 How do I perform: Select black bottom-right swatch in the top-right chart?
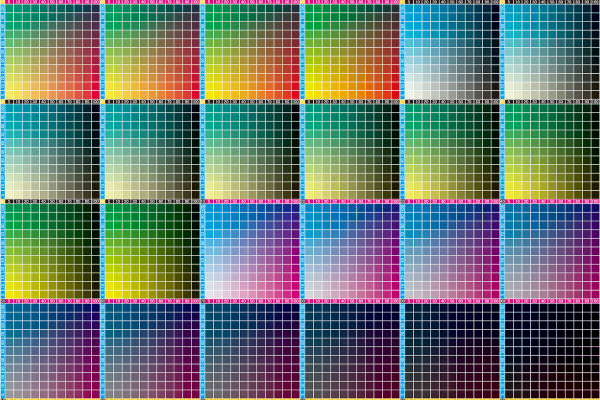tap(595, 94)
